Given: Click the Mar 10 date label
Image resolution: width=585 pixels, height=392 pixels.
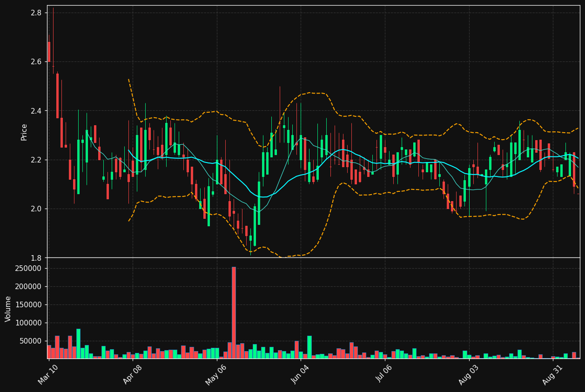Looking at the screenshot, I should point(49,374).
